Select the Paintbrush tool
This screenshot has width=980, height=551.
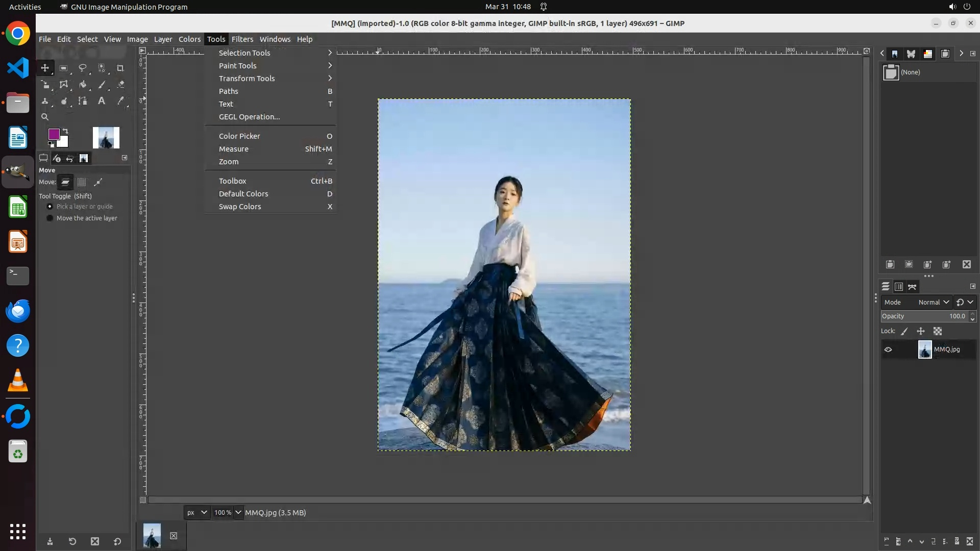point(102,85)
